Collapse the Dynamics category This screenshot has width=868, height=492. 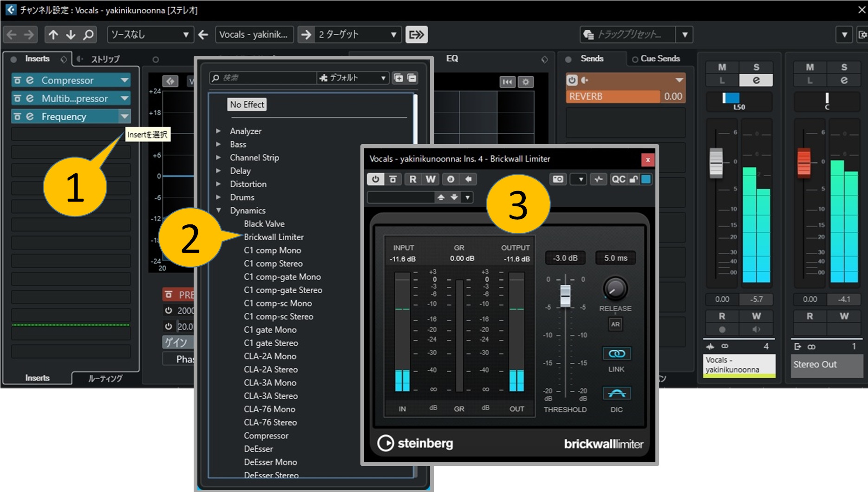[x=219, y=210]
